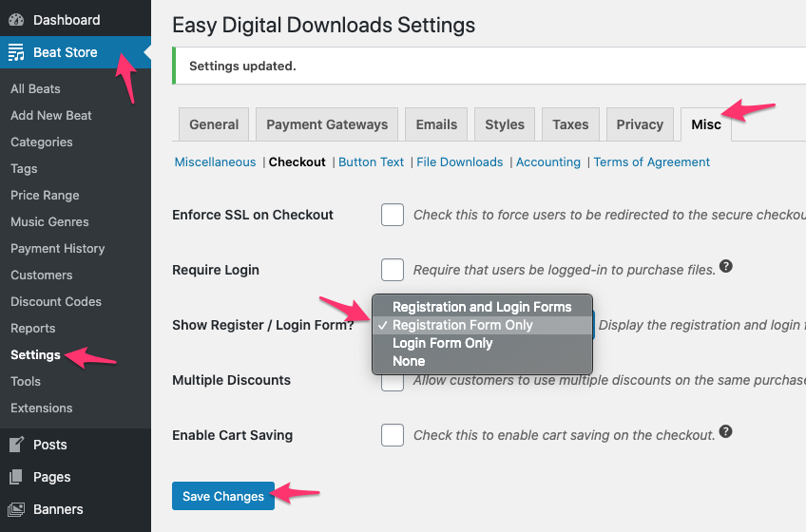
Task: Click the 'Settings updated.' notice text
Action: (x=242, y=66)
